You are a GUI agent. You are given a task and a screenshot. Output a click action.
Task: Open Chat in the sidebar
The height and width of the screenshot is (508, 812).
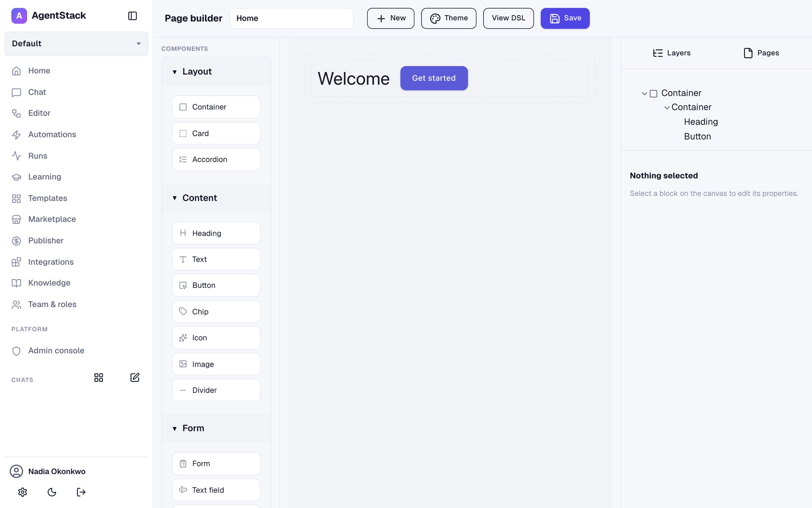(x=76, y=92)
